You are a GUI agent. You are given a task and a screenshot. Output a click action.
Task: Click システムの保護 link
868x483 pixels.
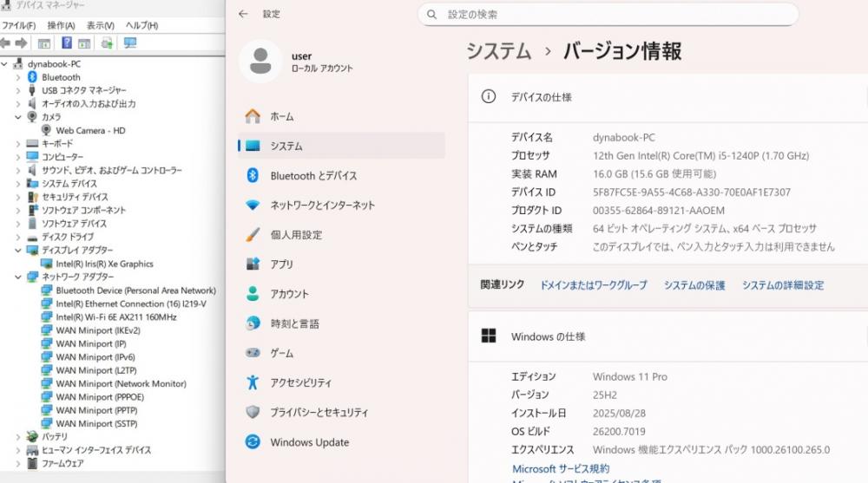click(694, 285)
